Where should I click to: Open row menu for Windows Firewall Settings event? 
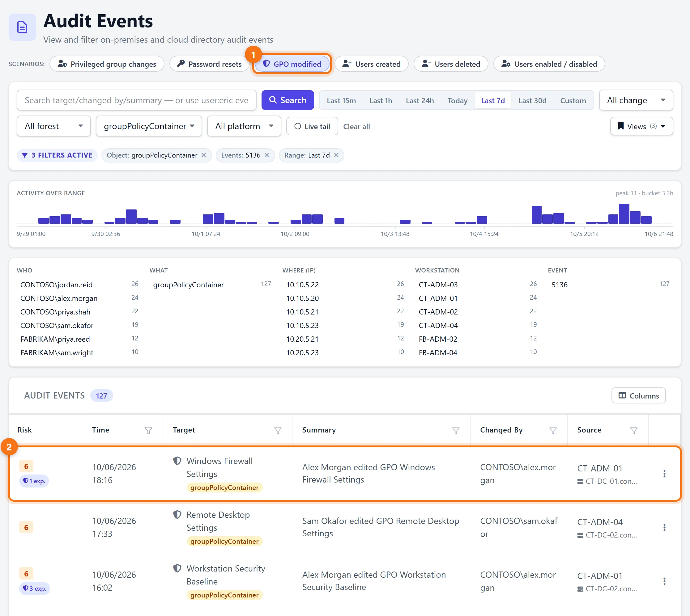click(x=664, y=474)
